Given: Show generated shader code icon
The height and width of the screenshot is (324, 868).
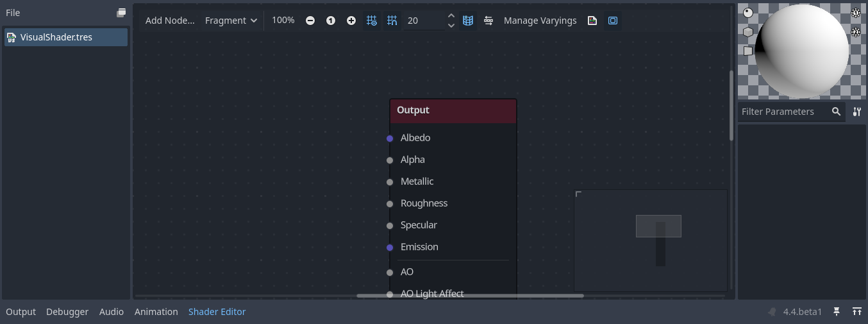Looking at the screenshot, I should [592, 21].
